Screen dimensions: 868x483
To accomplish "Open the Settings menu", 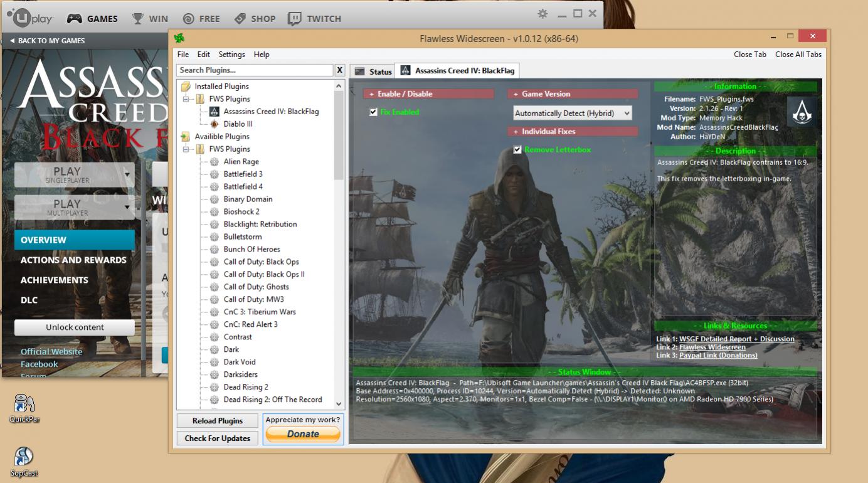I will (232, 55).
